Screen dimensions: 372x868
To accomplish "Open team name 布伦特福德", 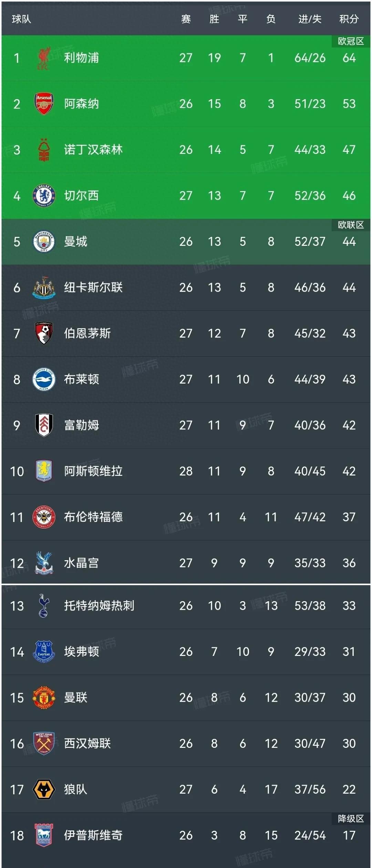I will point(93,517).
